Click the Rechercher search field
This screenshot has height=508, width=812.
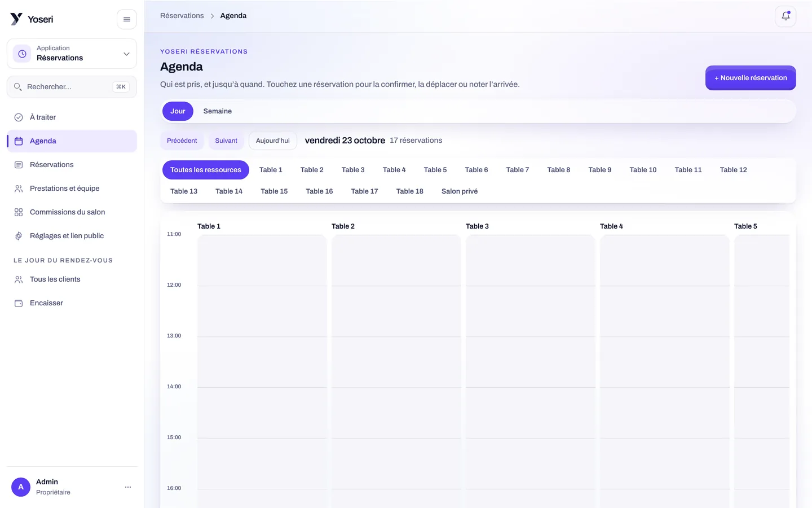click(72, 87)
